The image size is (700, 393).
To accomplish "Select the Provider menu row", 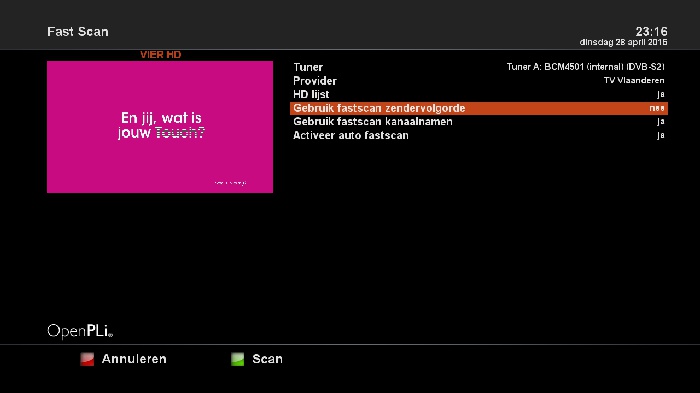I will point(479,81).
